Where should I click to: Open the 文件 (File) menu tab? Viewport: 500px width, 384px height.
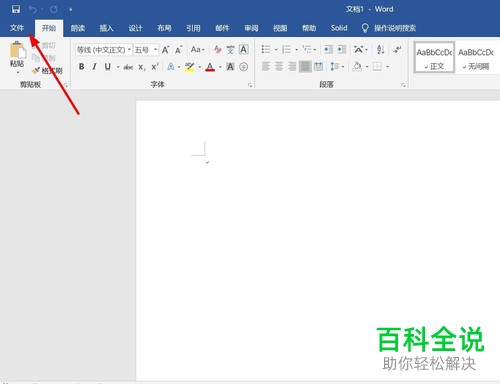[x=17, y=28]
